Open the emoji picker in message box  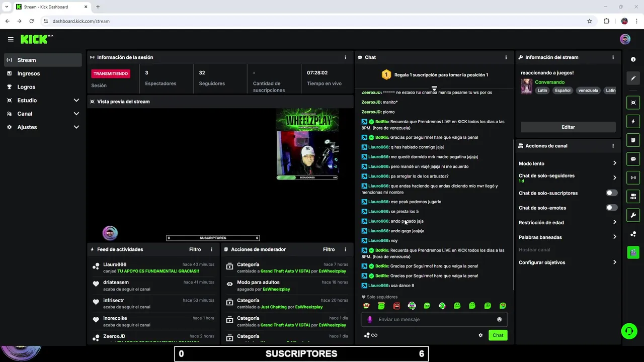pyautogui.click(x=499, y=319)
